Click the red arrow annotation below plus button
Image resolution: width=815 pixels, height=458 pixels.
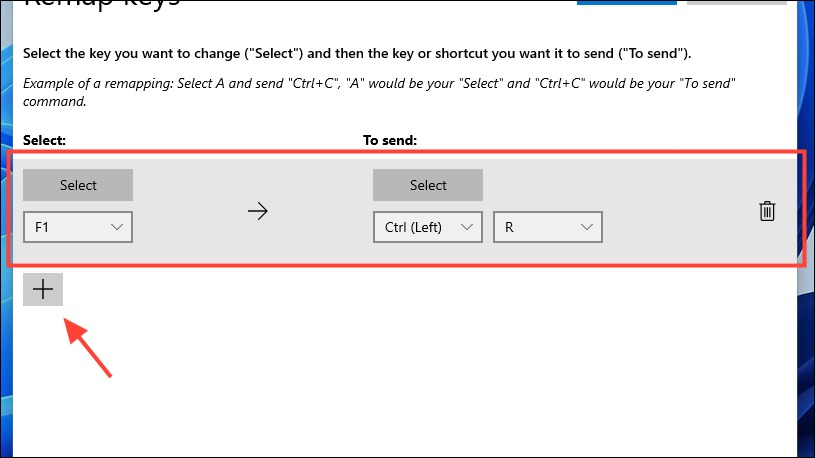tap(87, 348)
